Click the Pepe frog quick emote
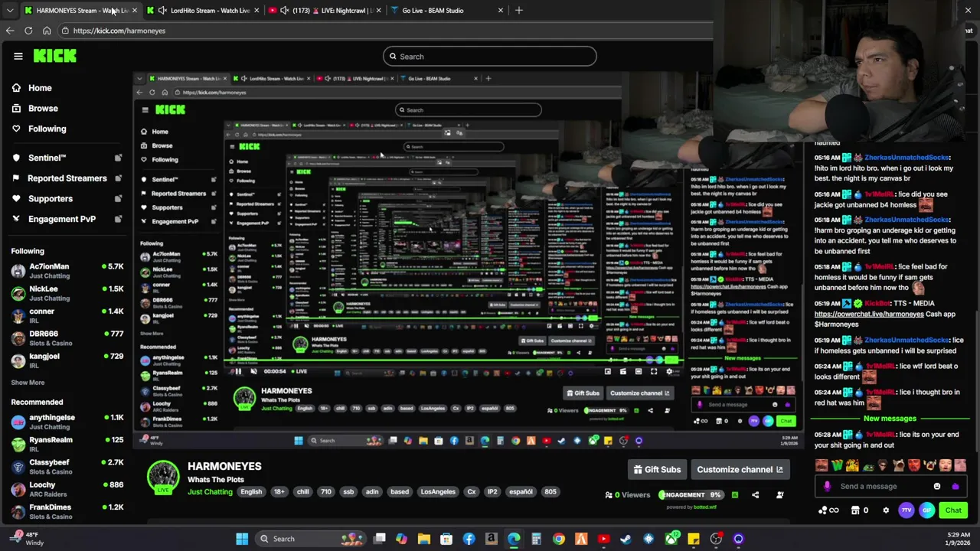This screenshot has height=551, width=980. point(868,467)
